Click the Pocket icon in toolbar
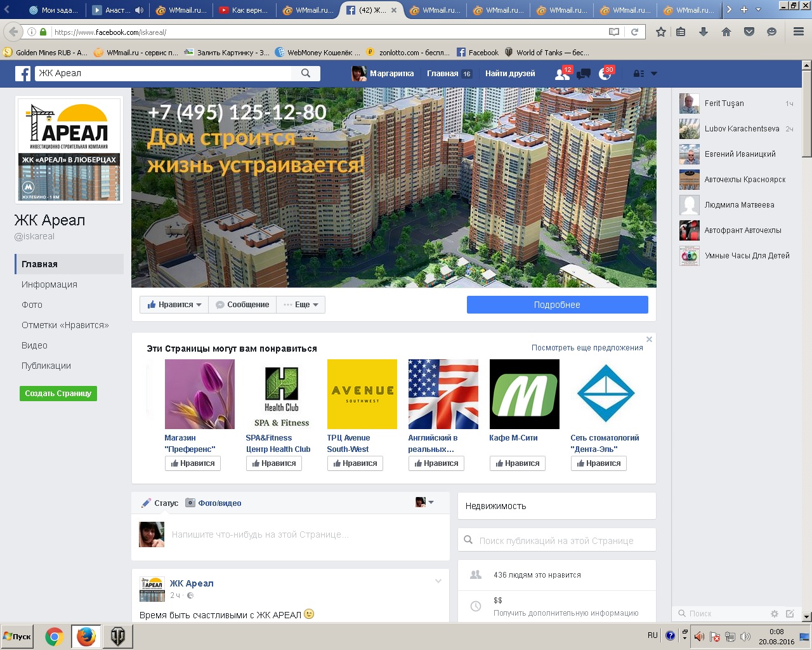The image size is (812, 650). (749, 32)
